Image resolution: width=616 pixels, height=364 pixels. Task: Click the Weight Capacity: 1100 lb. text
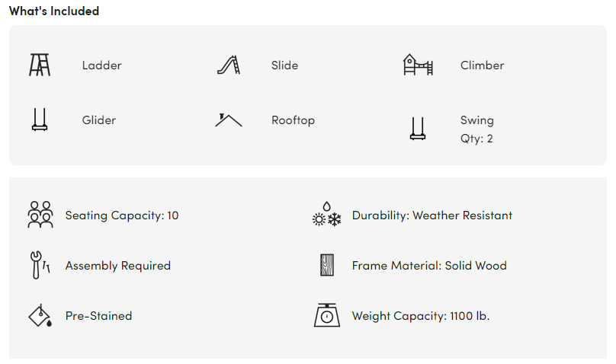421,316
